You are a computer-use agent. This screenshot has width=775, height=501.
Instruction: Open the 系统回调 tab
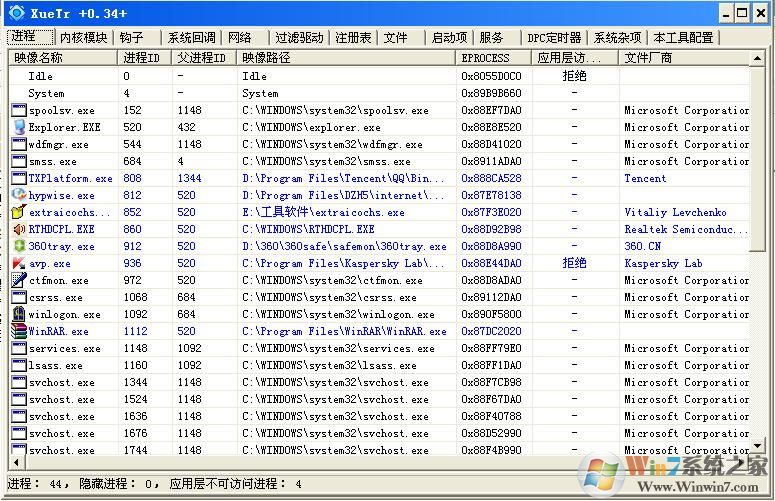[191, 38]
